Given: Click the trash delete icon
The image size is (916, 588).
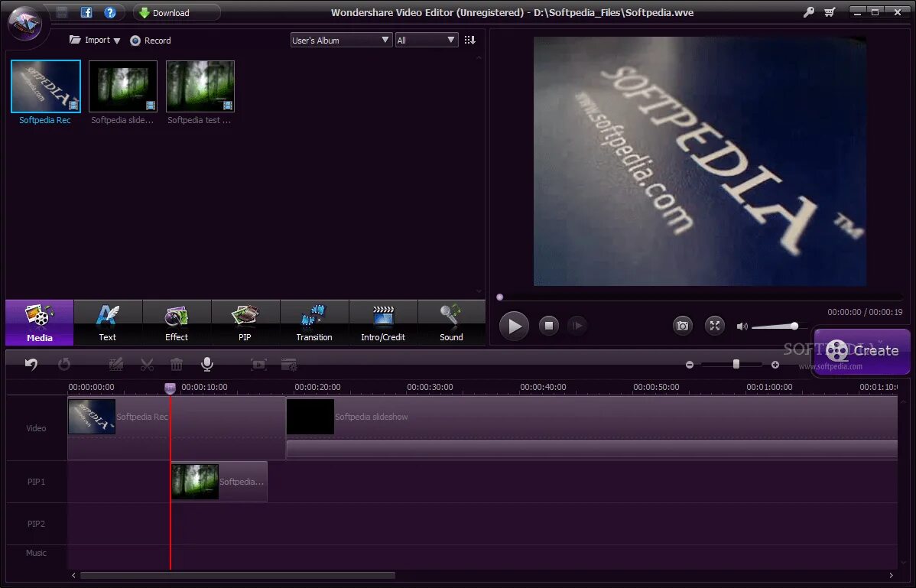Looking at the screenshot, I should point(177,365).
